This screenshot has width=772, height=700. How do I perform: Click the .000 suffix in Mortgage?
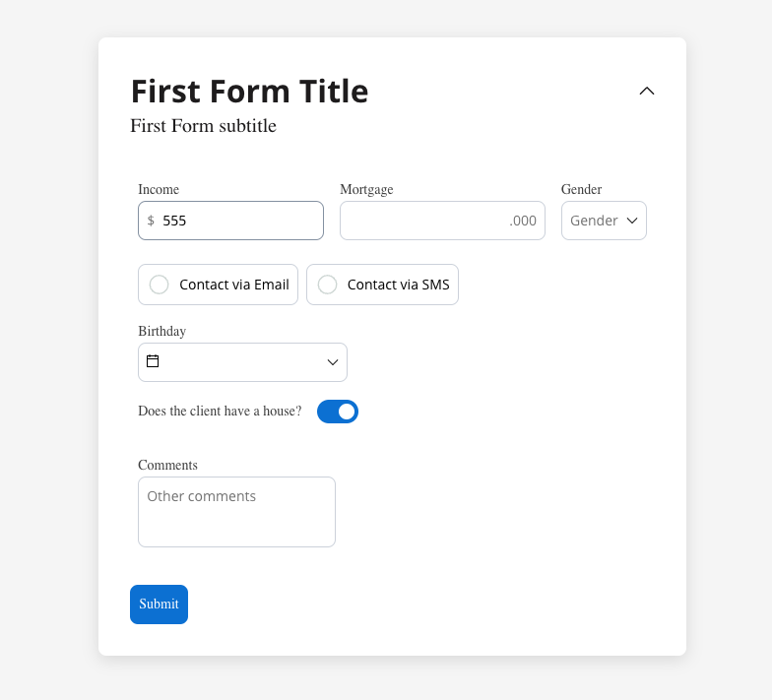point(523,221)
